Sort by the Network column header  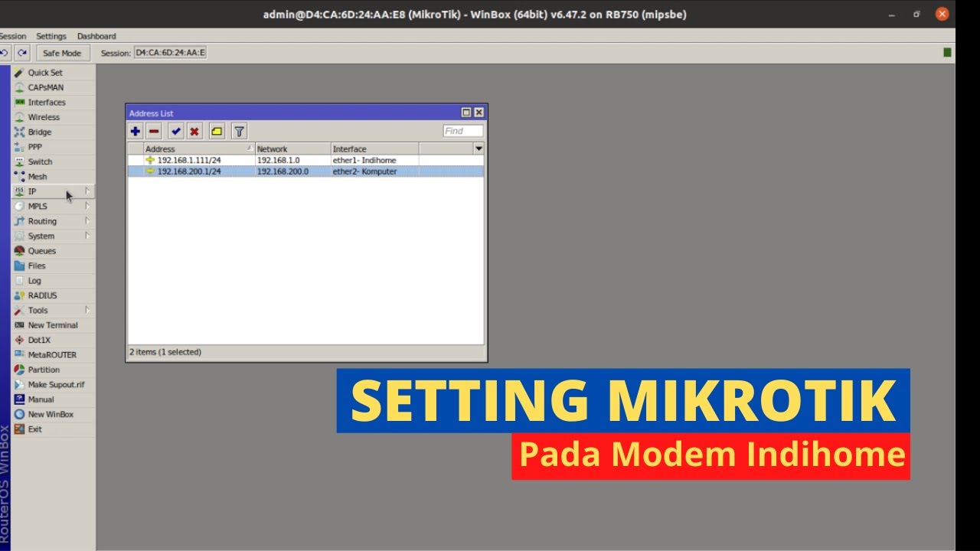pos(293,149)
